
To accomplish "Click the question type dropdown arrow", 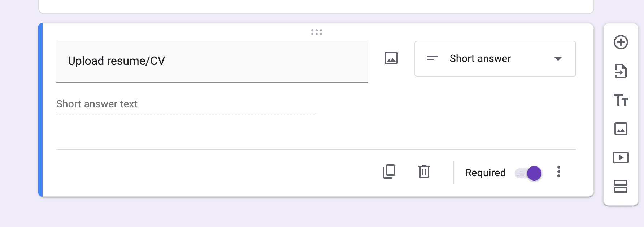I will point(558,59).
